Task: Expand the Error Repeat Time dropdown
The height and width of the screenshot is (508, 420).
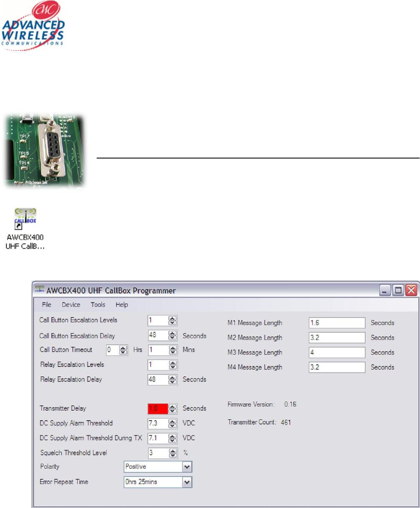Action: point(187,482)
